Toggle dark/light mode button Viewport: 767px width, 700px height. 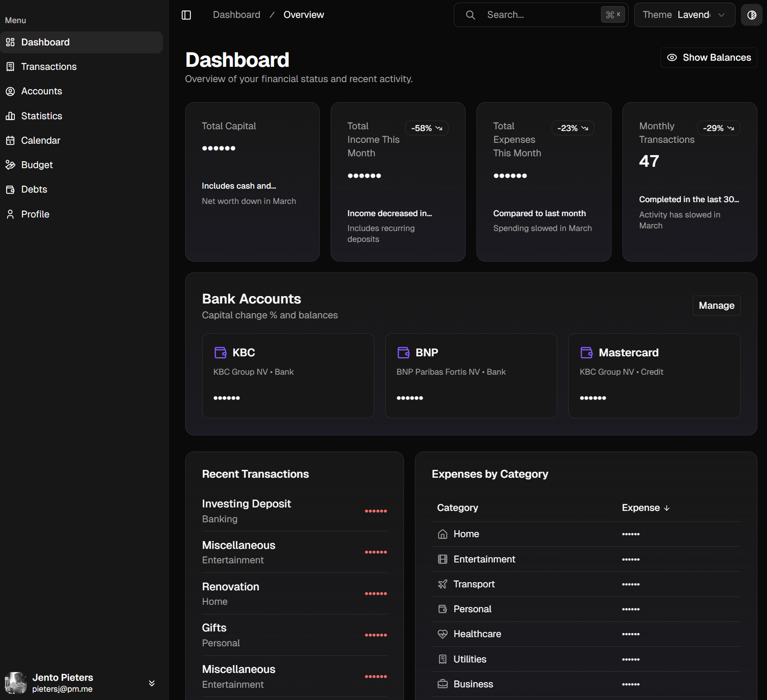pos(751,15)
